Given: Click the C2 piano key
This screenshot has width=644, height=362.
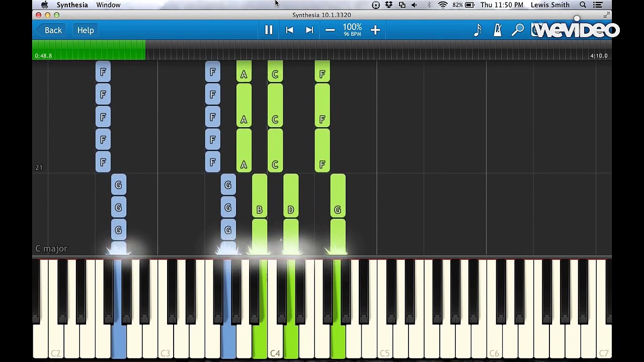Looking at the screenshot, I should [55, 342].
